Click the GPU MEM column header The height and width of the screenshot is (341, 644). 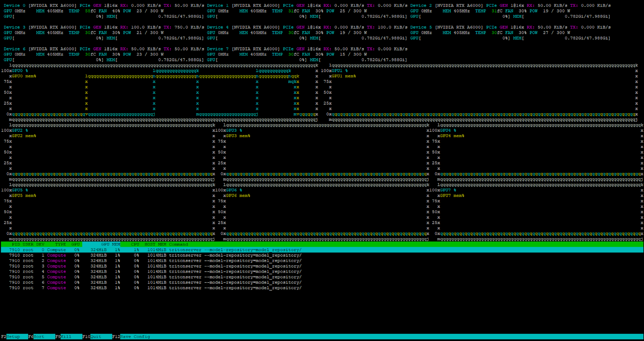coord(111,244)
